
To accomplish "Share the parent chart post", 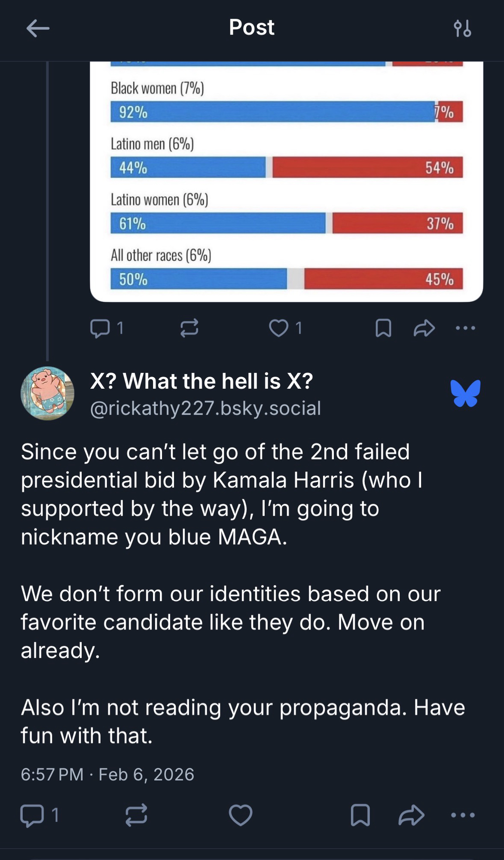I will pos(424,328).
